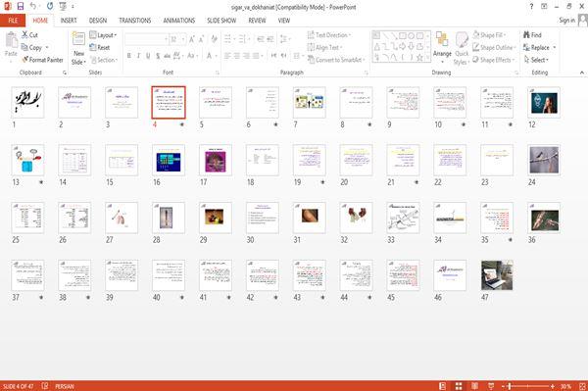The height and width of the screenshot is (391, 588).
Task: Click the Bullets list icon
Action: (x=227, y=39)
